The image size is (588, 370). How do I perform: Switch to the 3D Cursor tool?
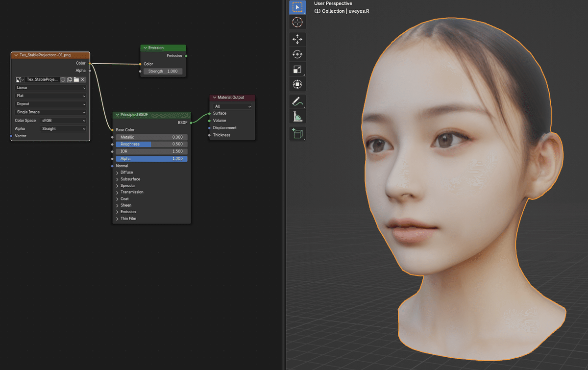click(x=297, y=22)
